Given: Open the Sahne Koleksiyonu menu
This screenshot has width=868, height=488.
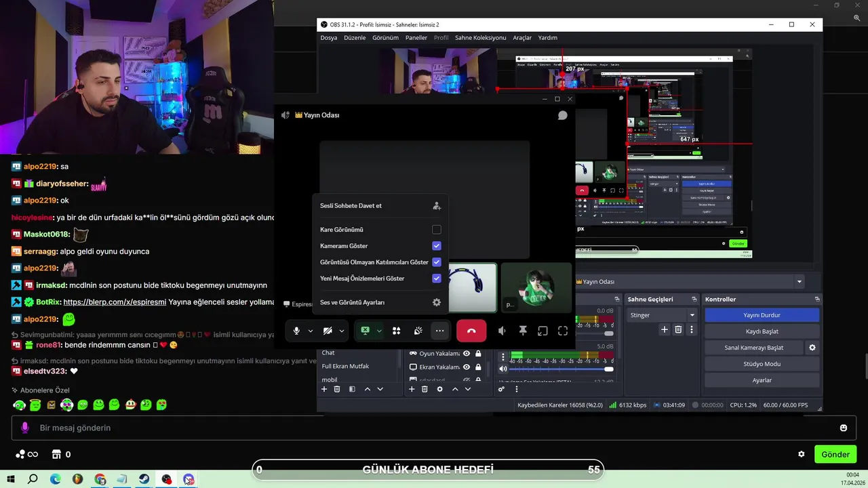Looking at the screenshot, I should pos(481,38).
